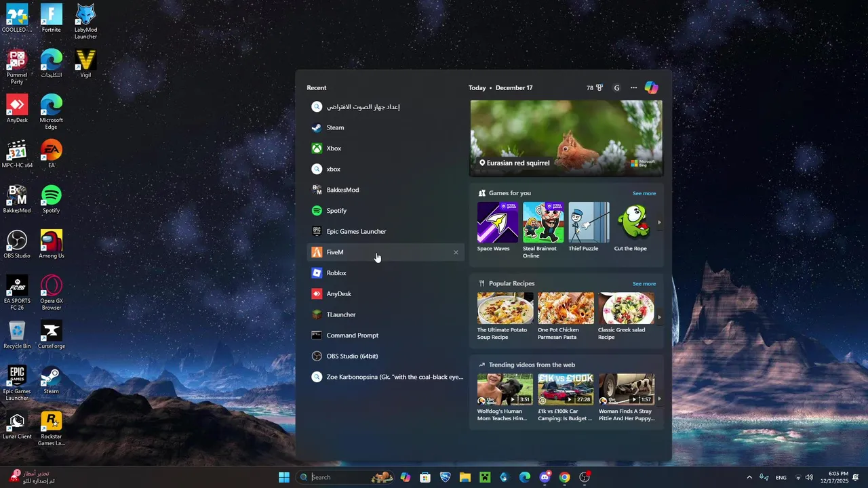Switch the ENG input language
868x488 pixels.
(781, 477)
